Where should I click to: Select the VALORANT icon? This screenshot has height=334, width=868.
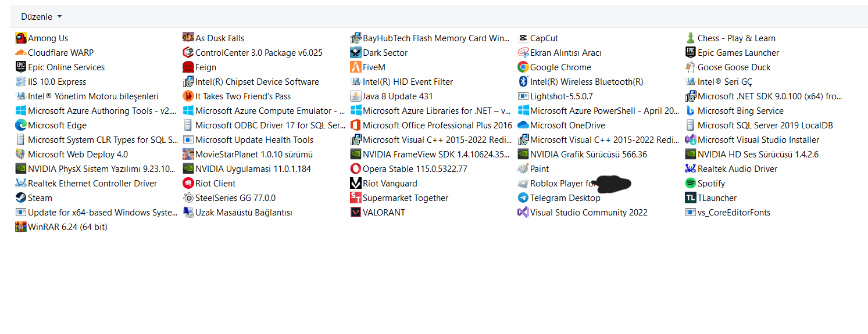pyautogui.click(x=356, y=213)
